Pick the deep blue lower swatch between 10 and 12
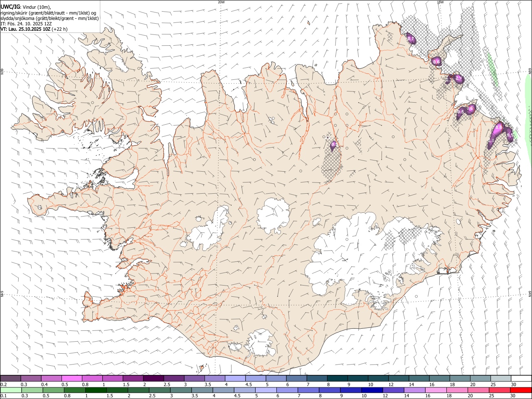Screen dimensions: 532x399 pos(372,390)
